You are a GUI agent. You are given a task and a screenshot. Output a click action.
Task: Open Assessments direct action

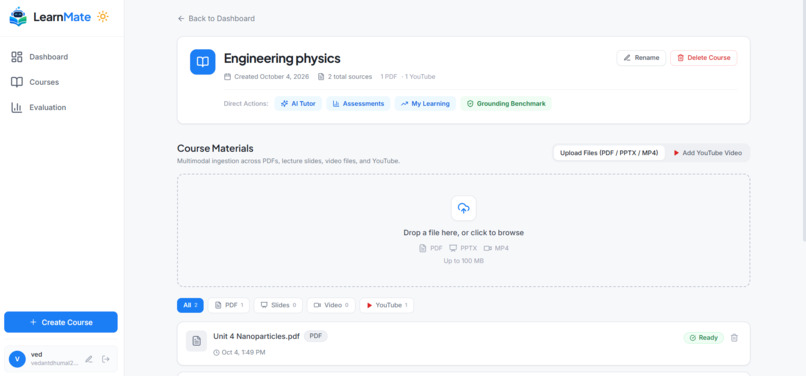358,103
